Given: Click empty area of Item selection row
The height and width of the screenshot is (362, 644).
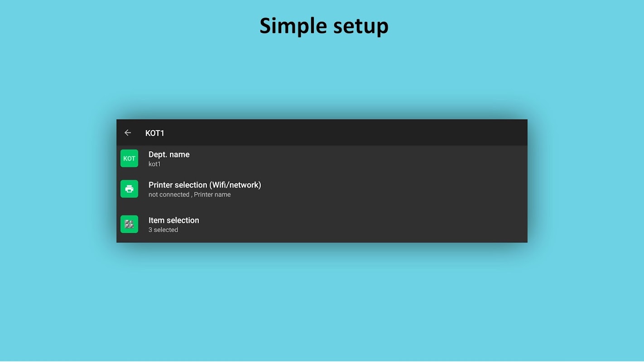Looking at the screenshot, I should [x=362, y=224].
